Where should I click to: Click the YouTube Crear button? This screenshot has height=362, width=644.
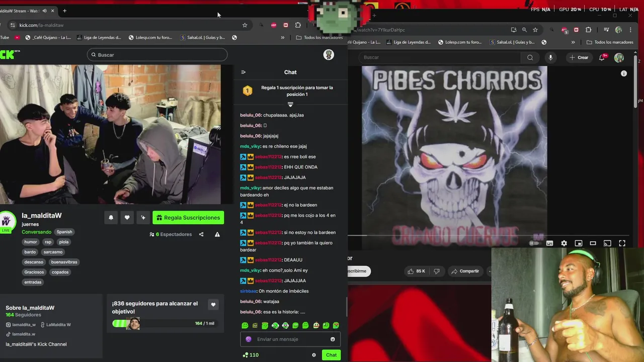(579, 57)
